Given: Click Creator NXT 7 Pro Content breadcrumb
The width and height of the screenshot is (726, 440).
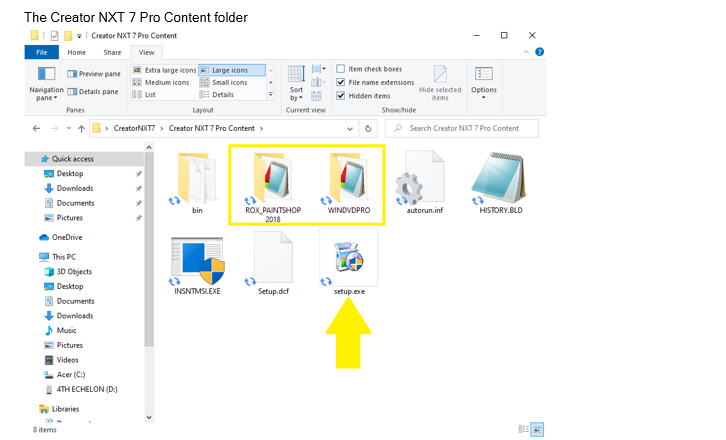Looking at the screenshot, I should [212, 128].
